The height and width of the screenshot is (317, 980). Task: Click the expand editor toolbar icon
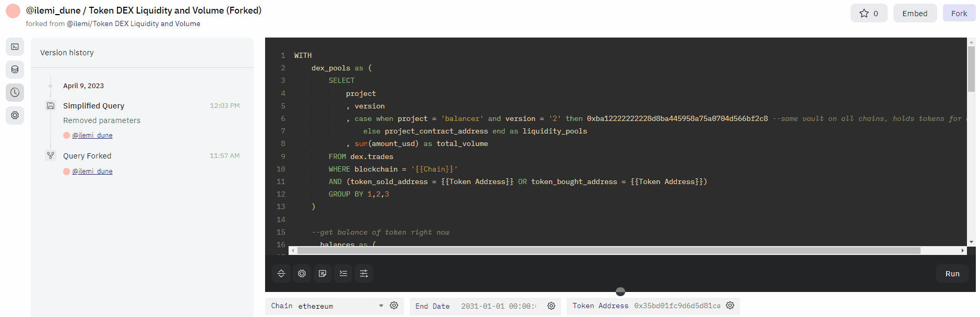pyautogui.click(x=281, y=273)
